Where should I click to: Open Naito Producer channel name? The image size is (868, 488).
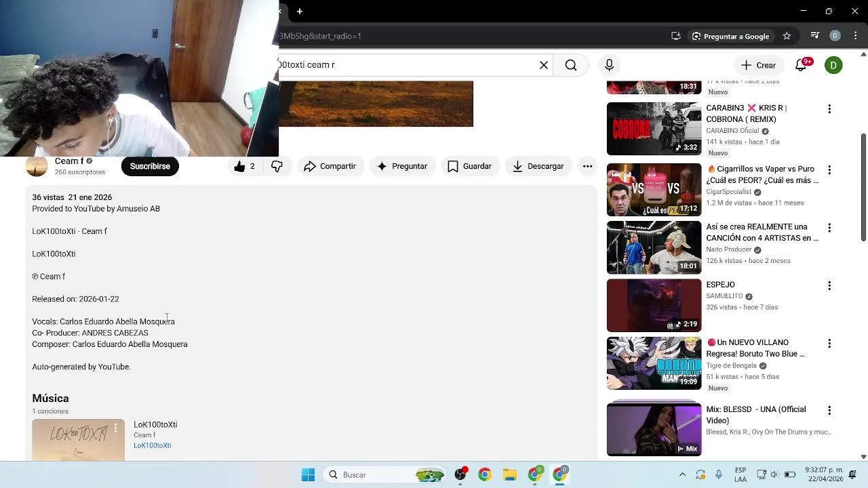pos(729,249)
